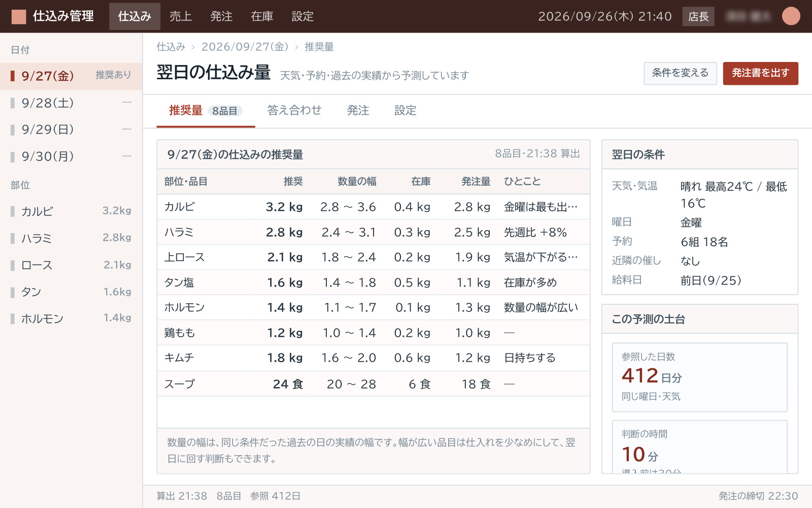Select the 推奨量 tab
812x508 pixels.
point(206,110)
